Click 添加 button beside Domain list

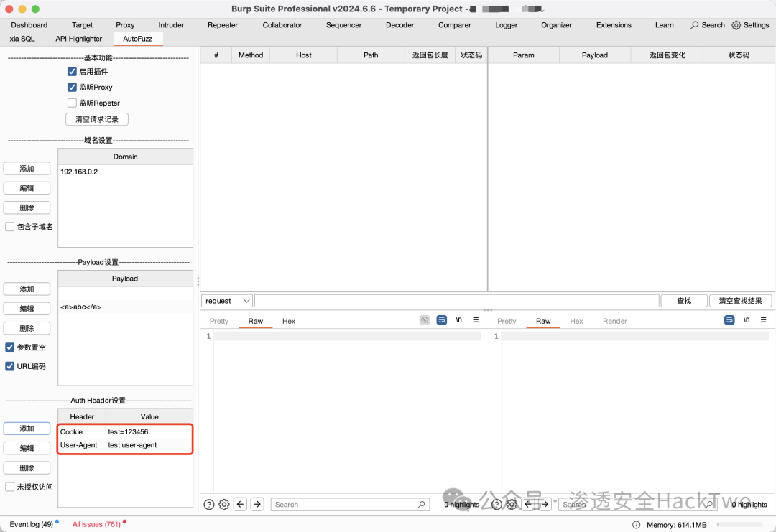tap(27, 169)
